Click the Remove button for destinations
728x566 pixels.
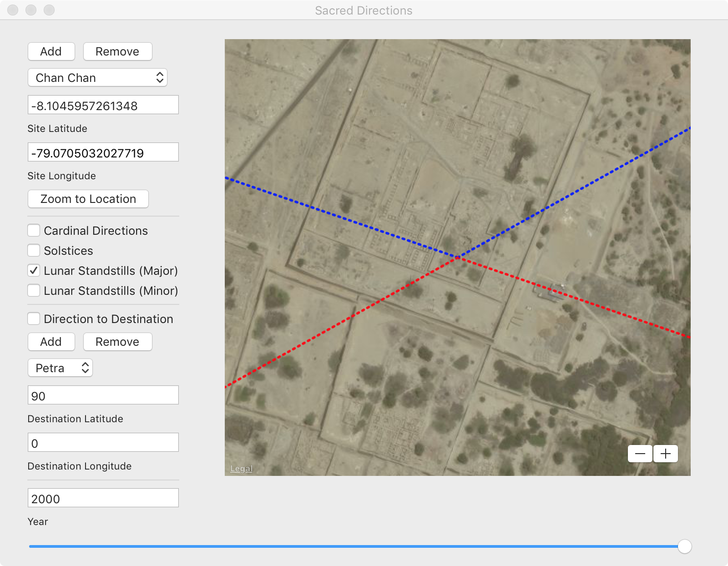[x=117, y=342]
